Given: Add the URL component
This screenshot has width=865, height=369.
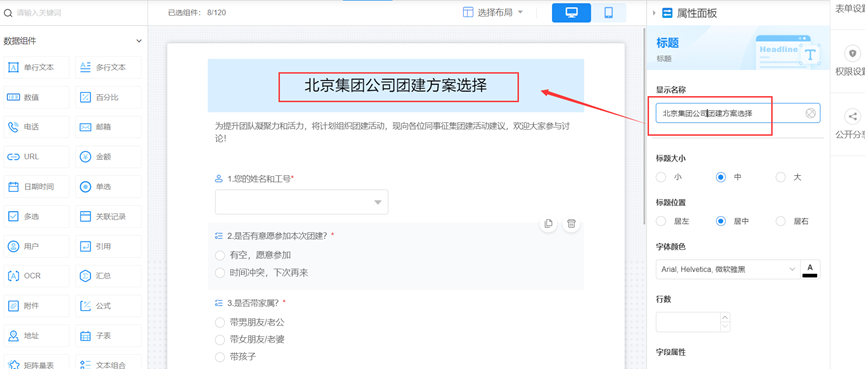Looking at the screenshot, I should (x=36, y=157).
